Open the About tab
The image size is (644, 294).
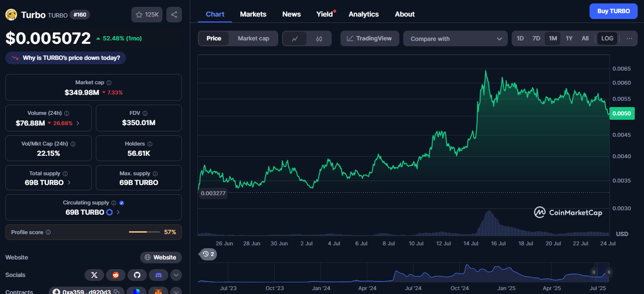(405, 14)
